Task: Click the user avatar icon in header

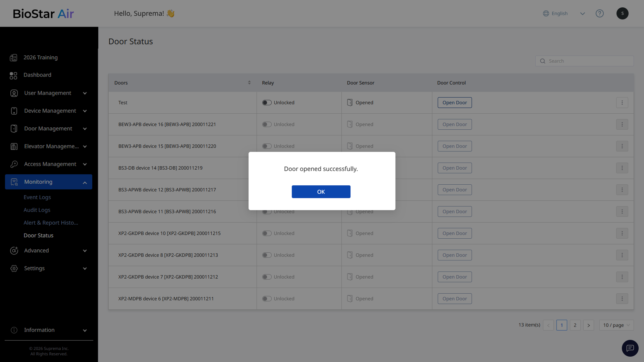Action: pos(622,13)
